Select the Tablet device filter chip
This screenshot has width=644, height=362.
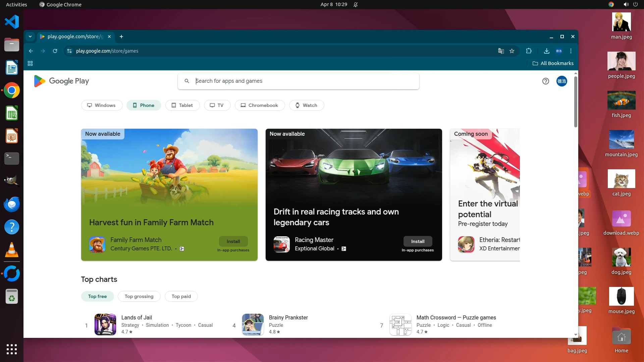182,105
